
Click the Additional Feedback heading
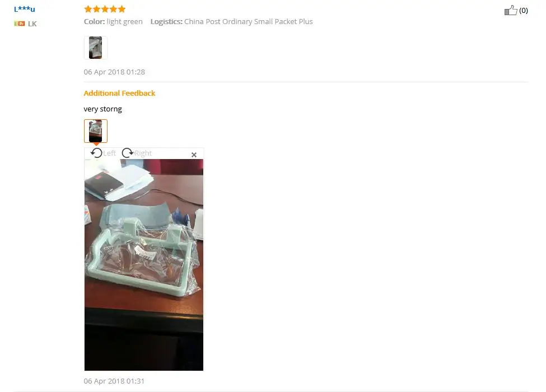pyautogui.click(x=119, y=94)
